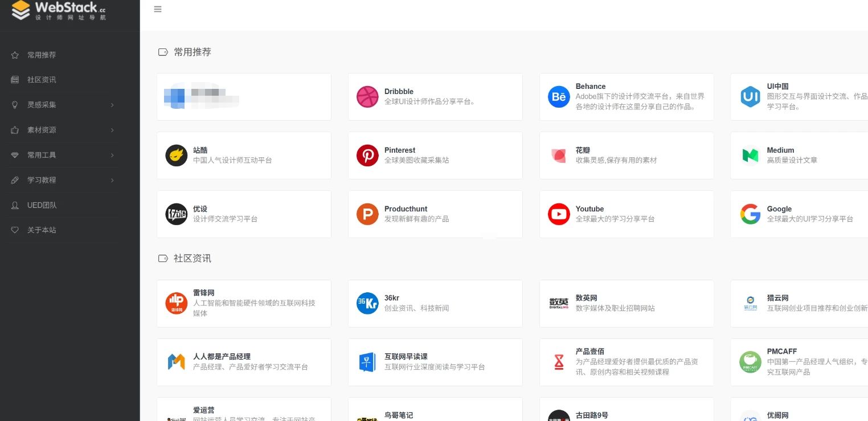Click the Google icon
868x421 pixels.
click(x=750, y=214)
